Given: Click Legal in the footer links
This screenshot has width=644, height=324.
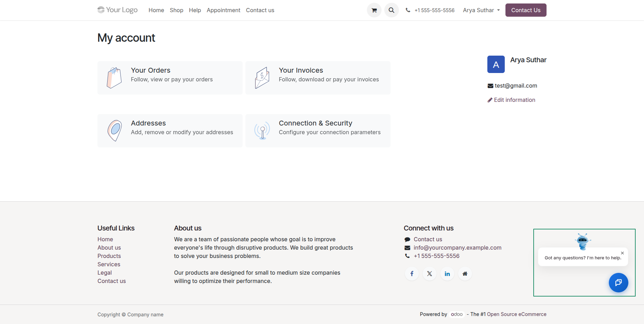Looking at the screenshot, I should pos(104,273).
